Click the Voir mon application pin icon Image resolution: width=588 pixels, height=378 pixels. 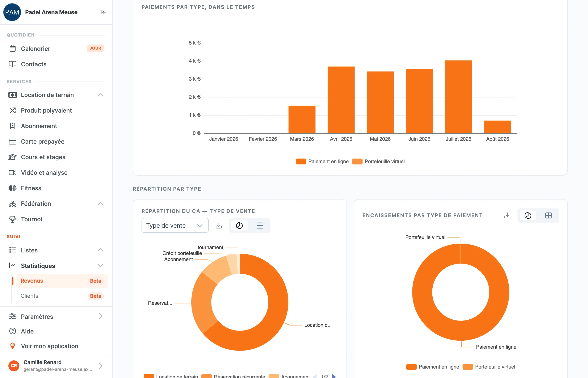[x=13, y=346]
